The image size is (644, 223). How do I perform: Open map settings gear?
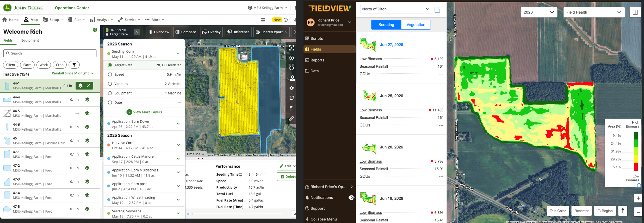point(292,88)
